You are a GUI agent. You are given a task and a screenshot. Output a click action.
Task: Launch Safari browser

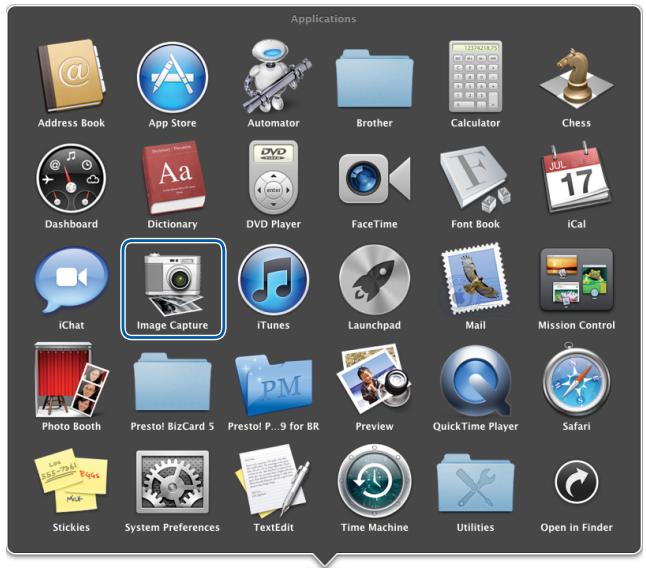(576, 379)
